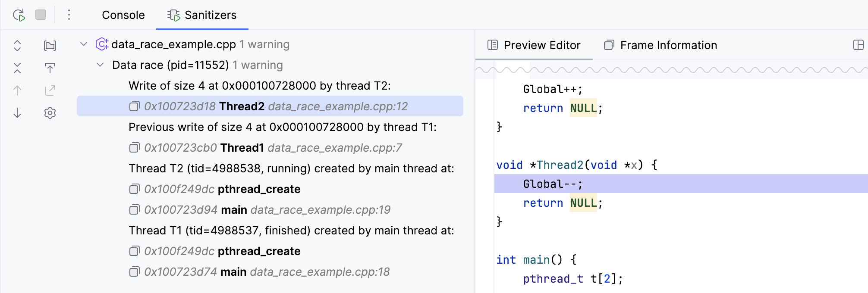Collapse the data_race_example.cpp tree node
The height and width of the screenshot is (293, 868).
[x=84, y=44]
